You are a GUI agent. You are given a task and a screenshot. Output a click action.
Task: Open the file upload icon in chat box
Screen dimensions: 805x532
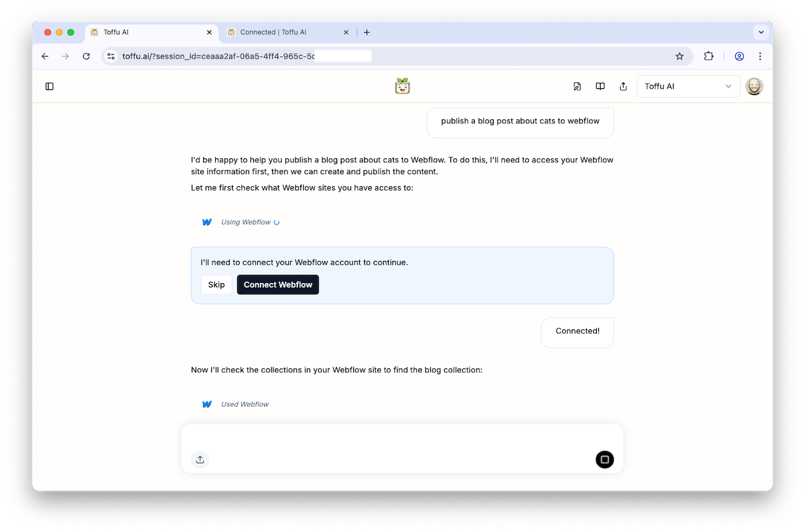pos(200,459)
